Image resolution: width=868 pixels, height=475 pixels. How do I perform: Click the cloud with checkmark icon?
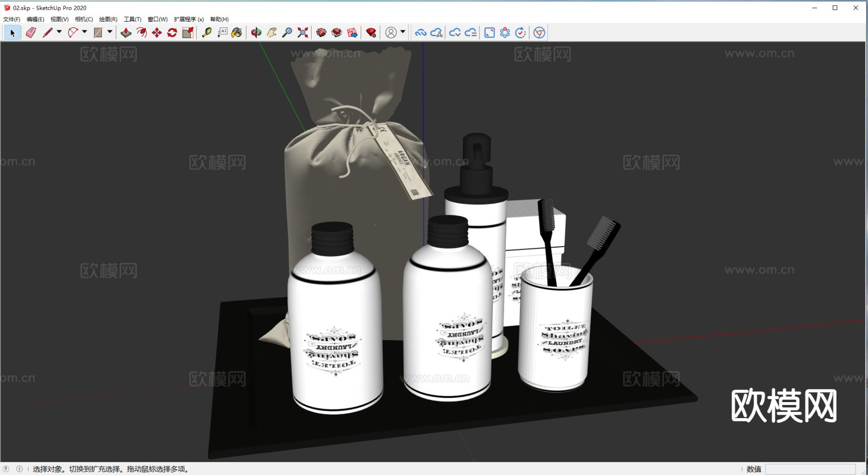455,33
